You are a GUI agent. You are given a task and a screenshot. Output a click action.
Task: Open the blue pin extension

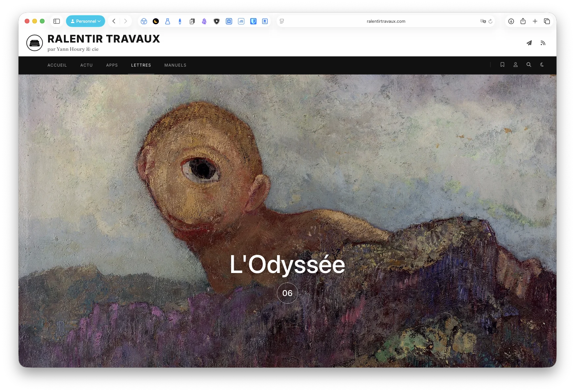180,21
